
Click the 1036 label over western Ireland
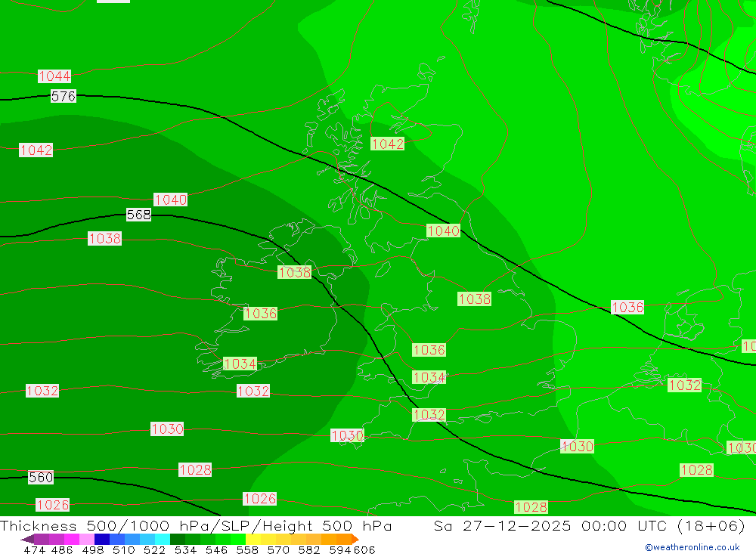(x=260, y=314)
